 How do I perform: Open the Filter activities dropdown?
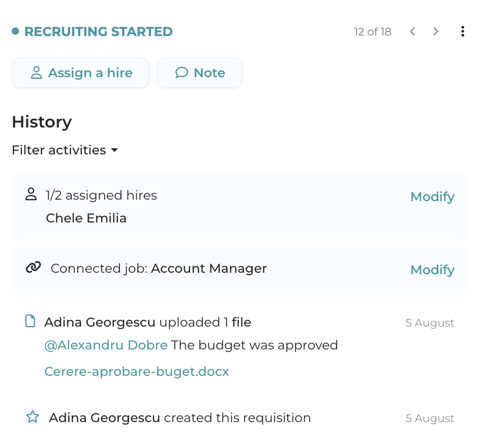[x=65, y=150]
